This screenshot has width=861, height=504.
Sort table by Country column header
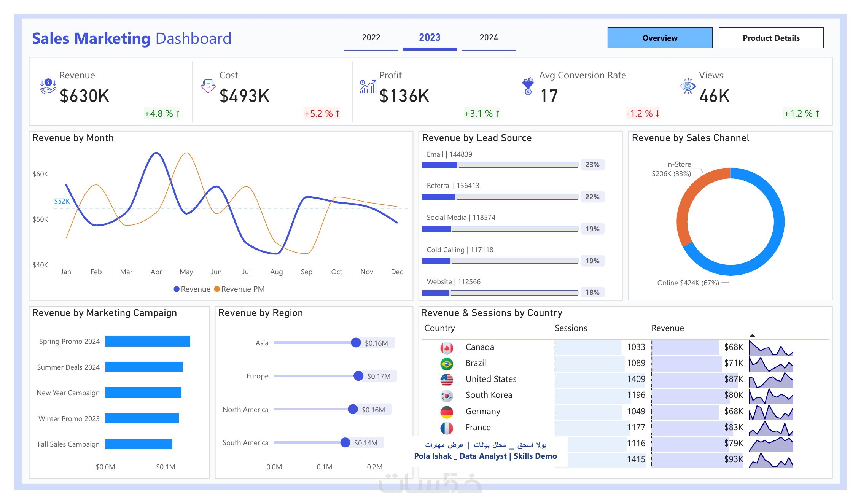(439, 328)
